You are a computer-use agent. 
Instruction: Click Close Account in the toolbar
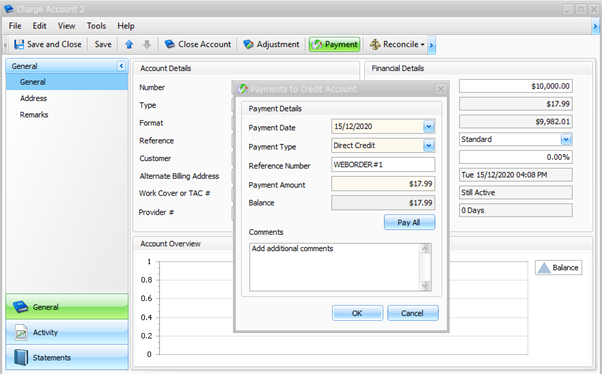coord(198,45)
